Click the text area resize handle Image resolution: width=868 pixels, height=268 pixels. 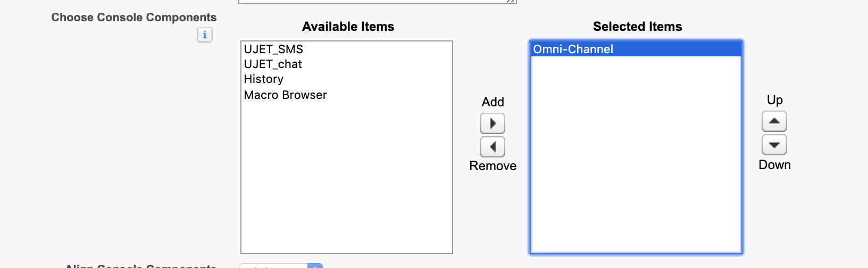point(512,2)
